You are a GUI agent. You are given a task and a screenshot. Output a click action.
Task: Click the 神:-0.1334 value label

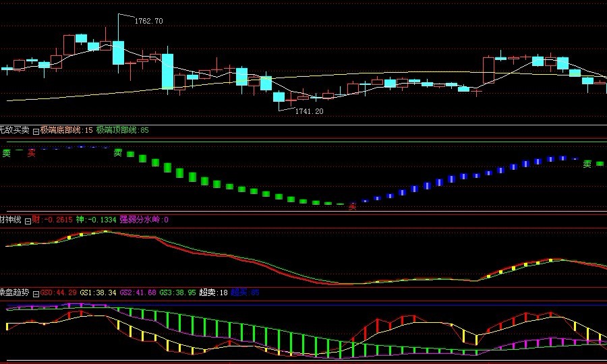[x=96, y=220]
